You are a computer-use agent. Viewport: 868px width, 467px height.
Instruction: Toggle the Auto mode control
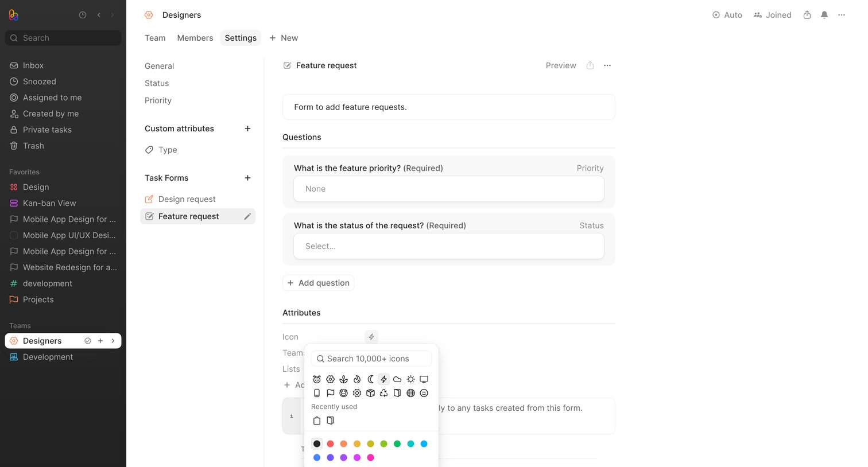727,15
